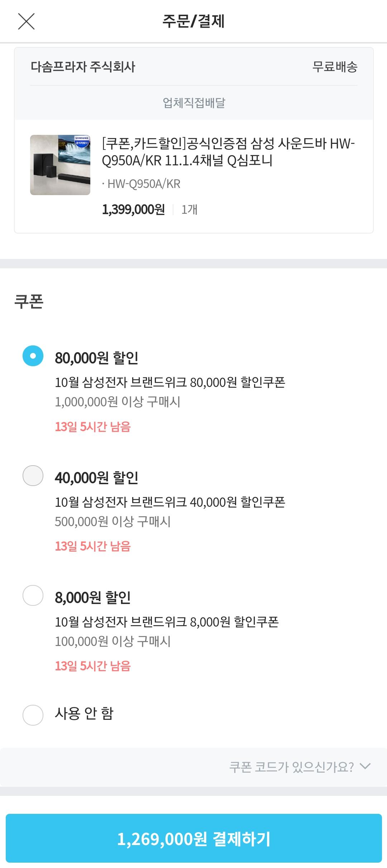Tap the 다솜프라자 주식회사 seller name
The height and width of the screenshot is (868, 387).
(x=83, y=67)
